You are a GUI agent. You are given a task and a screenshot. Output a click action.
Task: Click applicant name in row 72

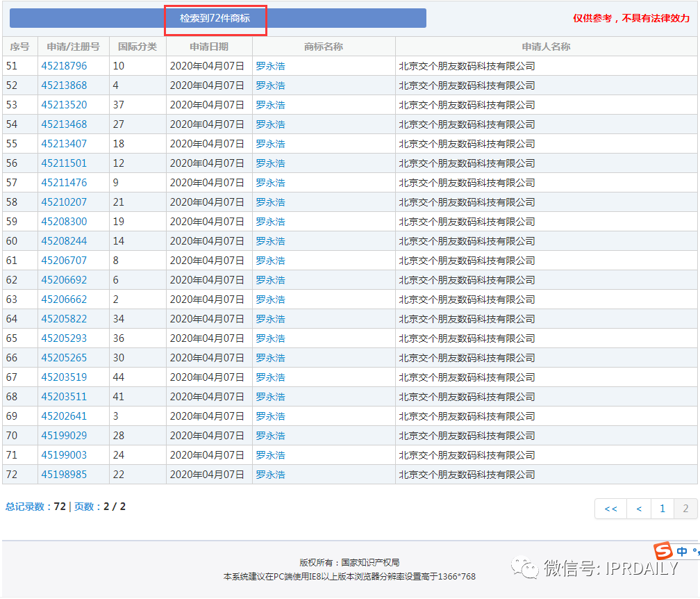point(467,475)
